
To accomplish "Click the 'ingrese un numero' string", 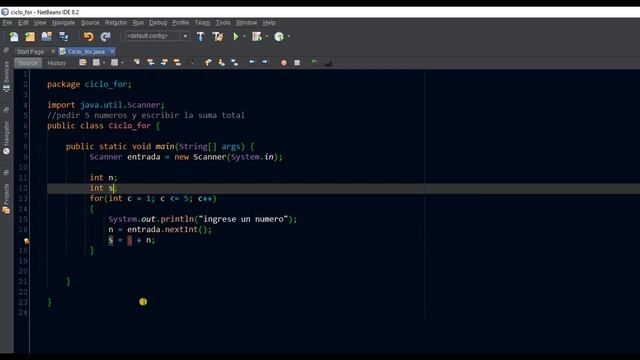I will (243, 219).
